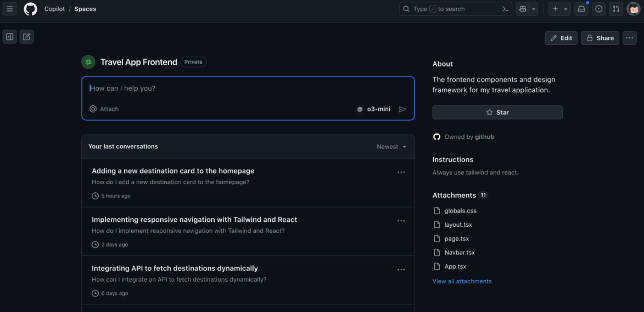Open the command palette icon

[505, 9]
